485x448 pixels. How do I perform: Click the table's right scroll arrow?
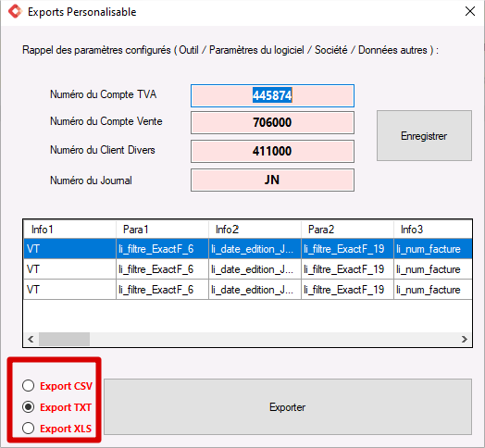click(x=465, y=339)
